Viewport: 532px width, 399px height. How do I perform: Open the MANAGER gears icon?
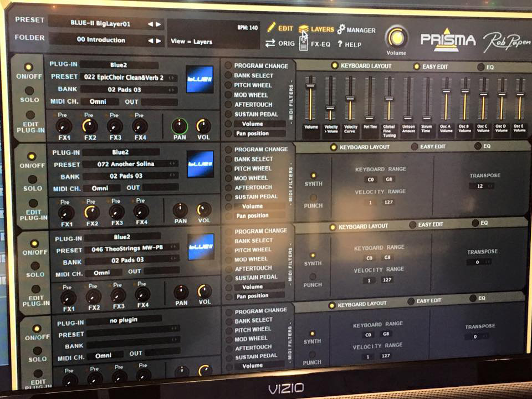341,29
